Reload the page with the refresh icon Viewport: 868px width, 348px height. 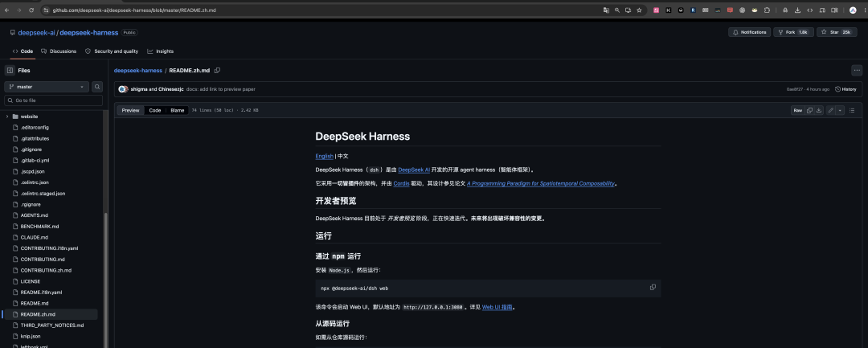click(x=31, y=10)
